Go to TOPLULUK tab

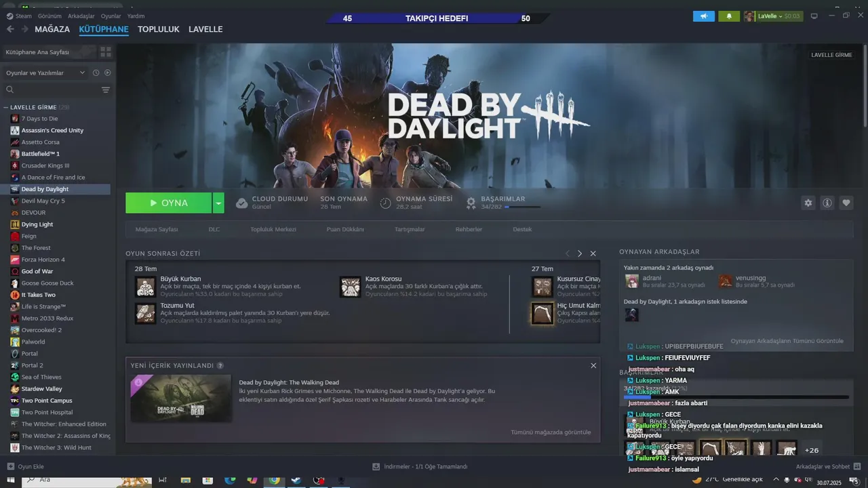pos(159,29)
